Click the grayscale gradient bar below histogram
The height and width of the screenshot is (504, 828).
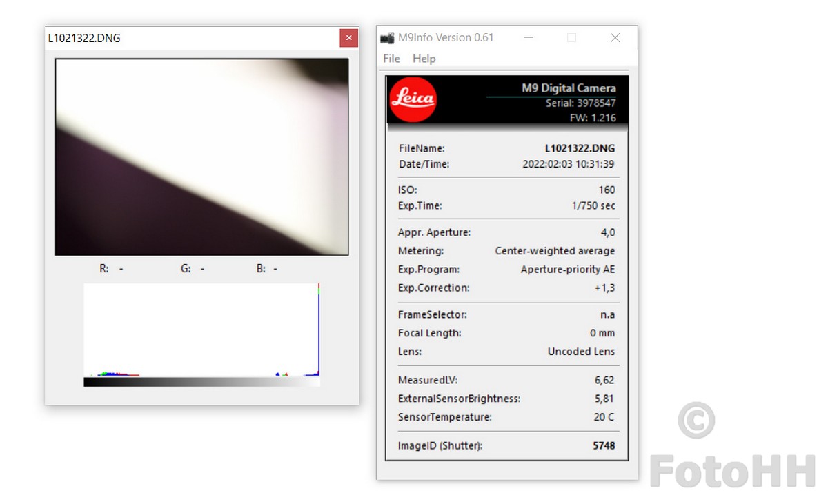(201, 381)
